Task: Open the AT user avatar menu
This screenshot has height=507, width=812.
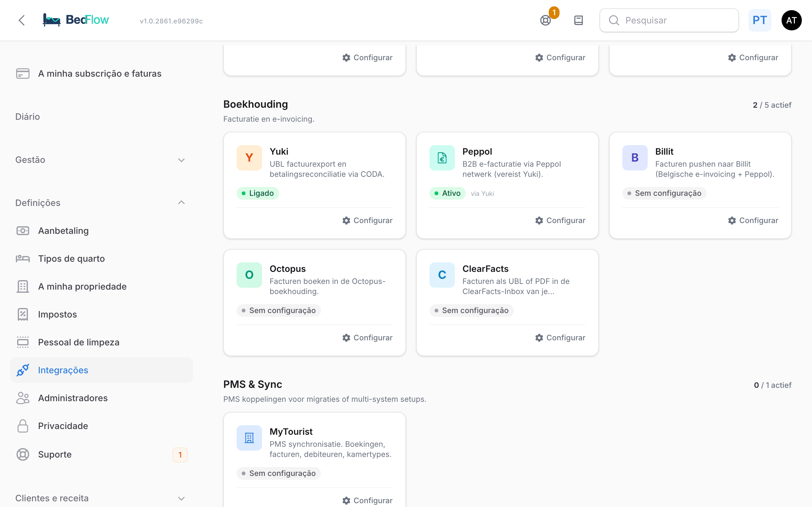Action: (x=791, y=21)
